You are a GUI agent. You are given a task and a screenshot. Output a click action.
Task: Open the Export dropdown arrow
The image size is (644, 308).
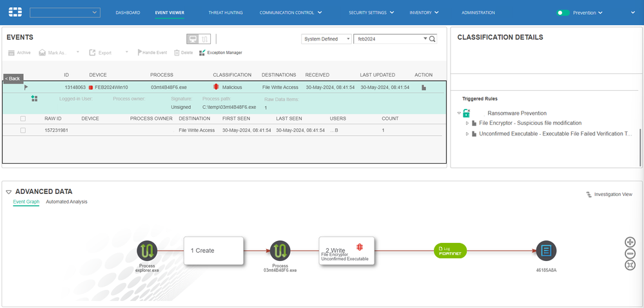point(127,52)
